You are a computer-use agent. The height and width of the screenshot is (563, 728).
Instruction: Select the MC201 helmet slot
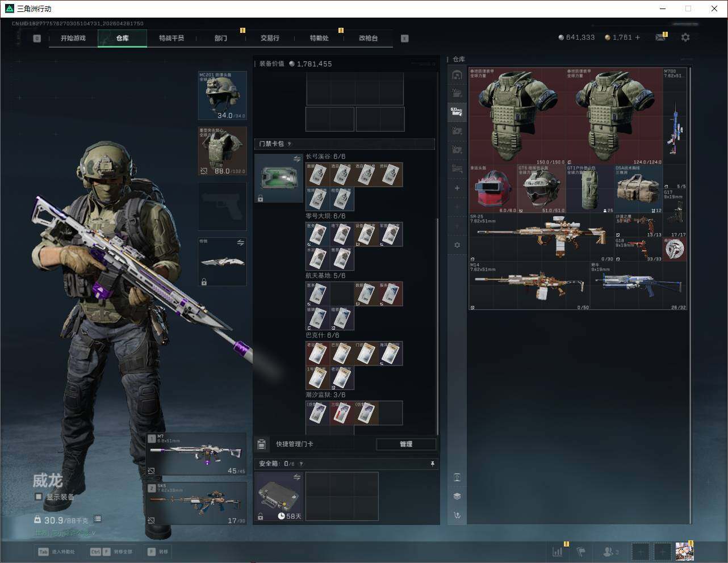tap(223, 95)
